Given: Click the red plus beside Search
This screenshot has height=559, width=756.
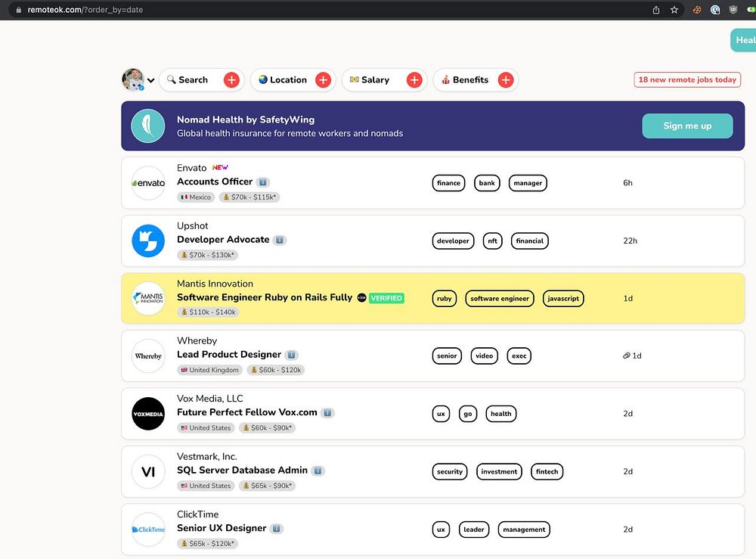Looking at the screenshot, I should (231, 80).
